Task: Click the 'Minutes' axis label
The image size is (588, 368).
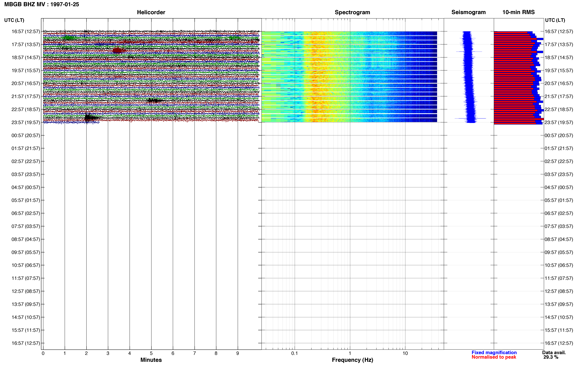Action: [x=151, y=360]
